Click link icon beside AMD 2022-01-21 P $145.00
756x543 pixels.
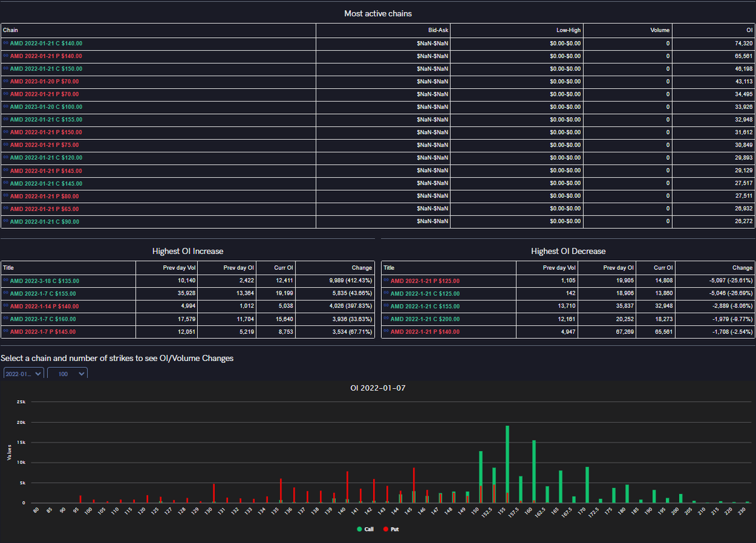tap(6, 171)
